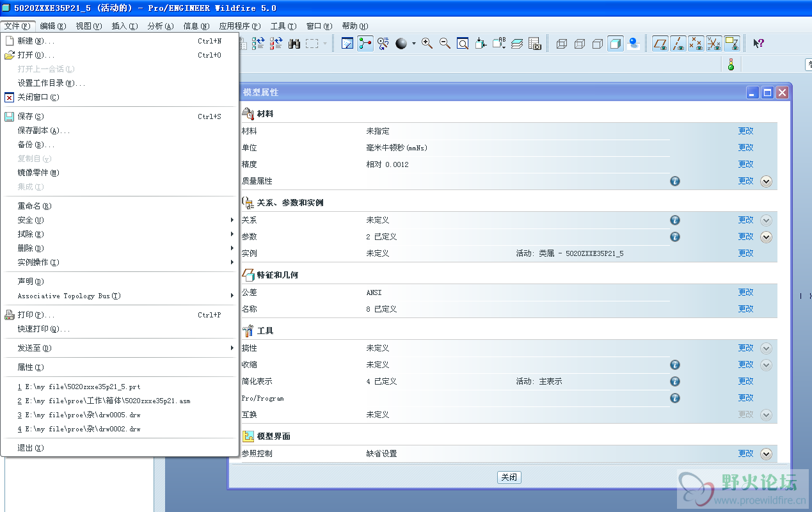This screenshot has width=812, height=512.
Task: Toggle shading display mode
Action: tap(616, 44)
